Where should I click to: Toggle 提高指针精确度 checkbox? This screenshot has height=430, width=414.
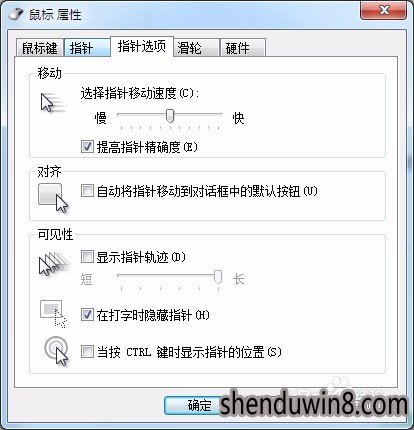pos(87,147)
